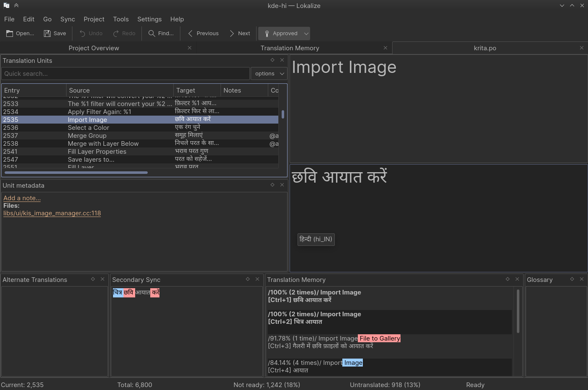588x390 pixels.
Task: Click inside the Quick search field
Action: coord(126,73)
